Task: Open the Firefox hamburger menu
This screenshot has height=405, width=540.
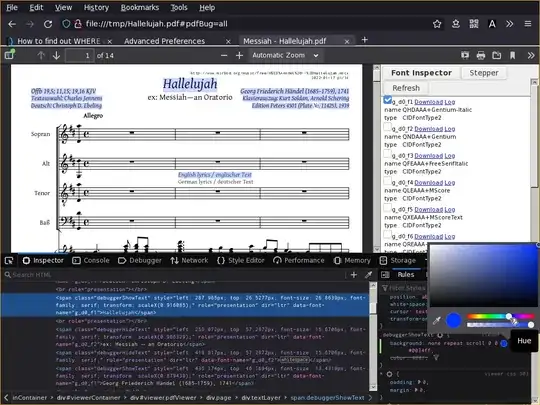Action: point(528,24)
